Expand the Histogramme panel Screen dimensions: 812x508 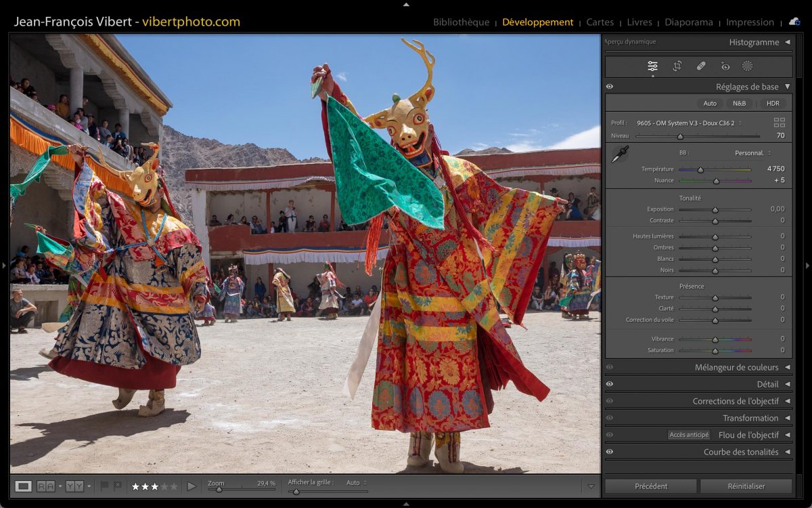(787, 42)
